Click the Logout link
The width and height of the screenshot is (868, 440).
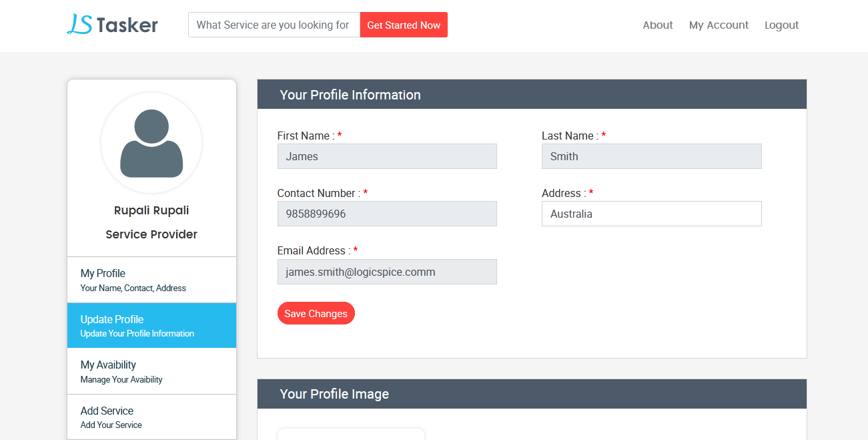(x=781, y=25)
